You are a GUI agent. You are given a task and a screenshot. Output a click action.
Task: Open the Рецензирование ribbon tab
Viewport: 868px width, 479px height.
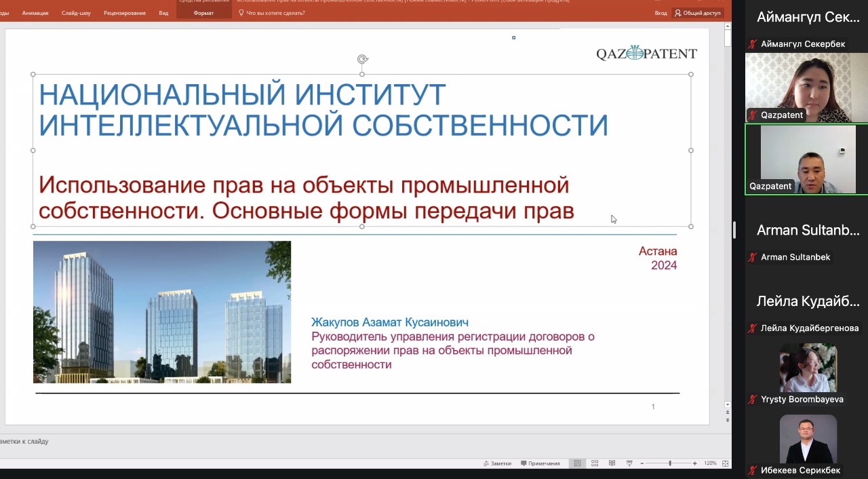coord(125,13)
